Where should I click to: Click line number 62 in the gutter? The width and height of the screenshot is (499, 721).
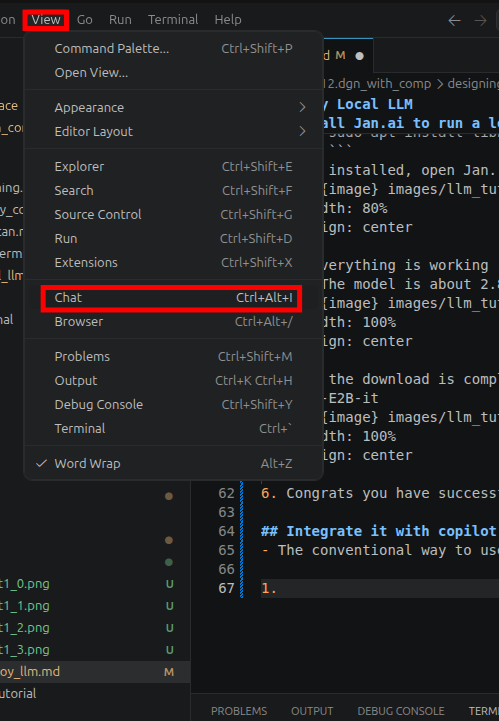coord(226,493)
